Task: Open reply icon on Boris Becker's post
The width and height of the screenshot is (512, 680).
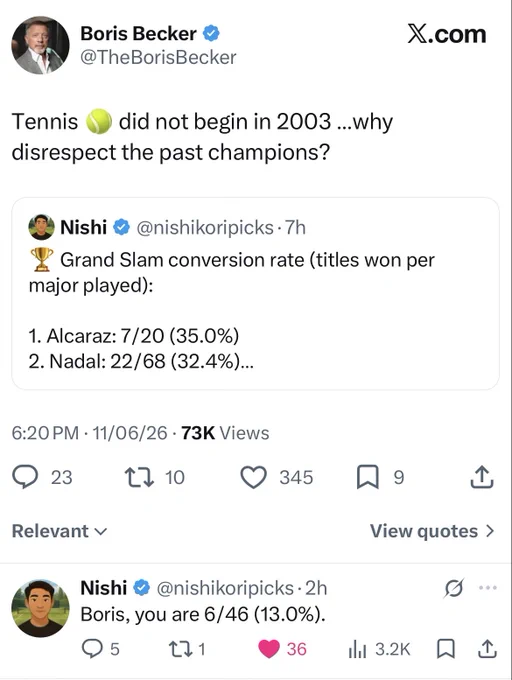Action: tap(25, 477)
